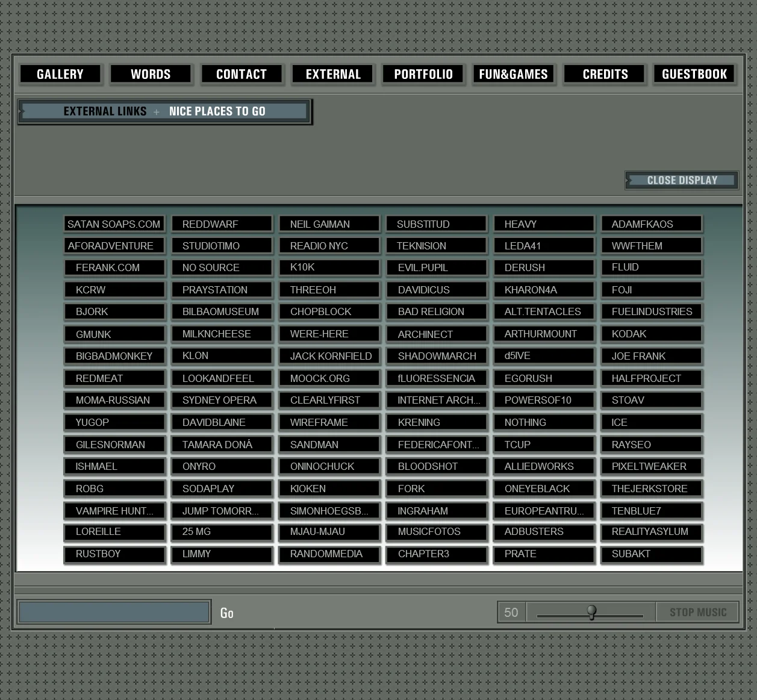Visit the VAMPIRE HUNT... link
Screen dimensions: 757x700
114,511
